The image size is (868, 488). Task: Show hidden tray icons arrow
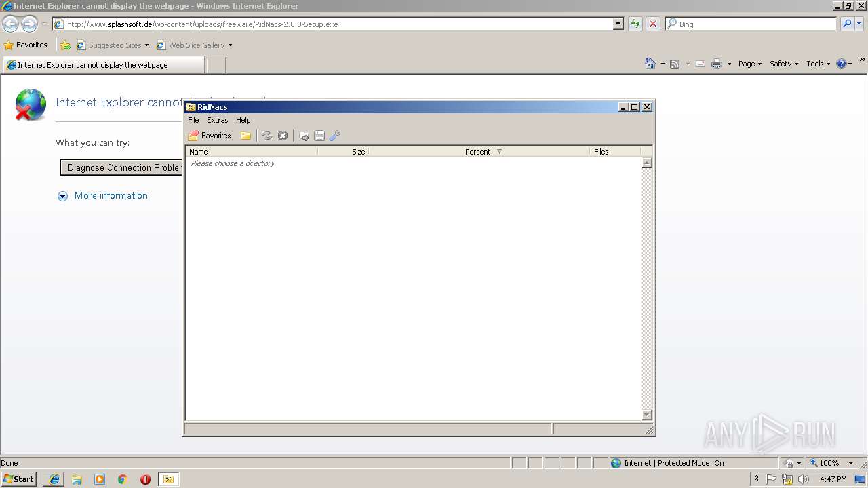tap(756, 479)
